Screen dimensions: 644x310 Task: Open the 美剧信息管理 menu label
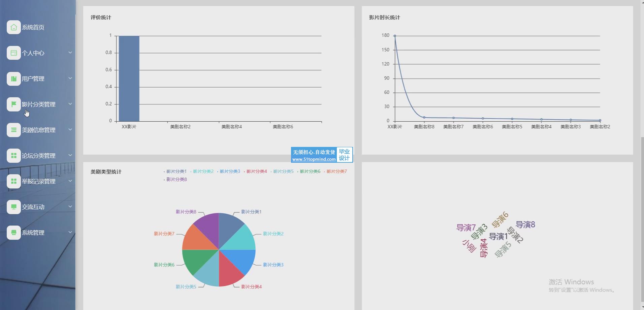coord(38,130)
